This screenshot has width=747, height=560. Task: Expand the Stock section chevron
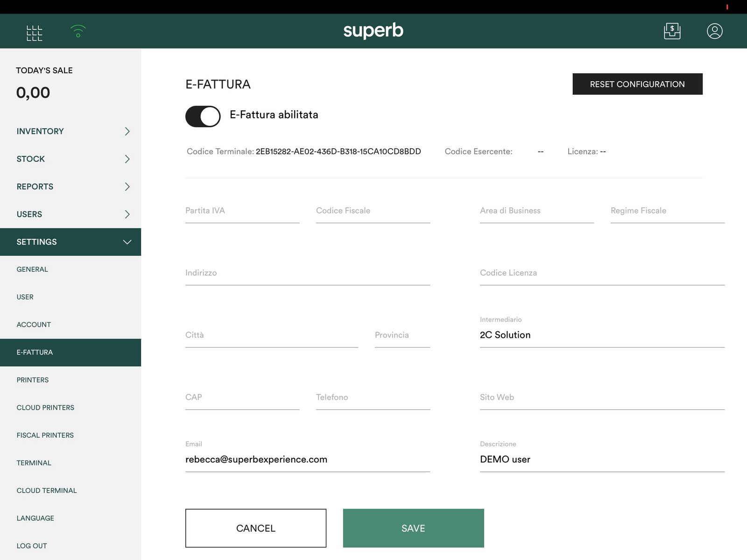pyautogui.click(x=127, y=159)
